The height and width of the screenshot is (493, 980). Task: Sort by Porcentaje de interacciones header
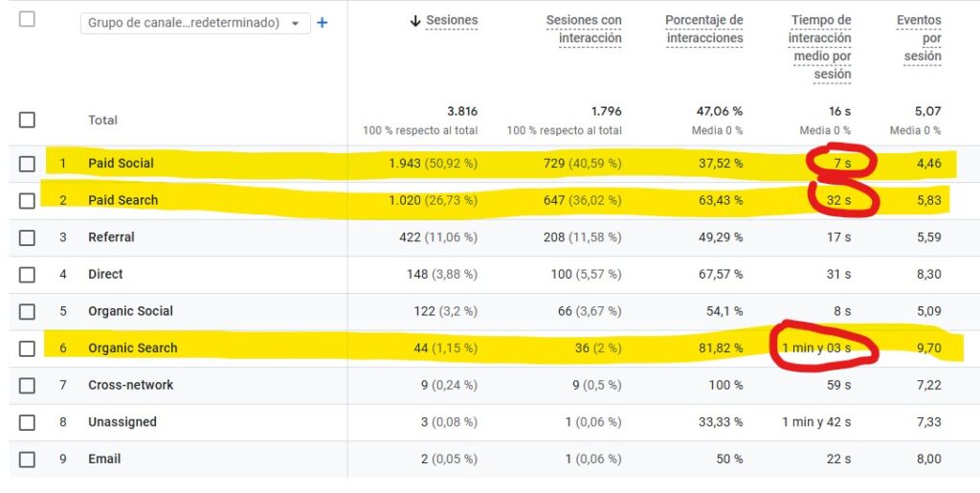pos(703,30)
